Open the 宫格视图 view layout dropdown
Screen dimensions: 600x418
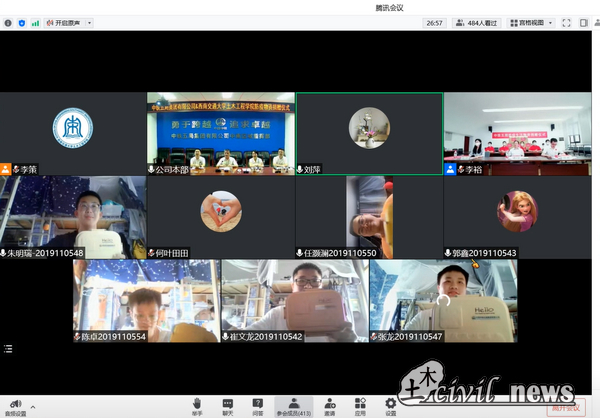click(529, 22)
